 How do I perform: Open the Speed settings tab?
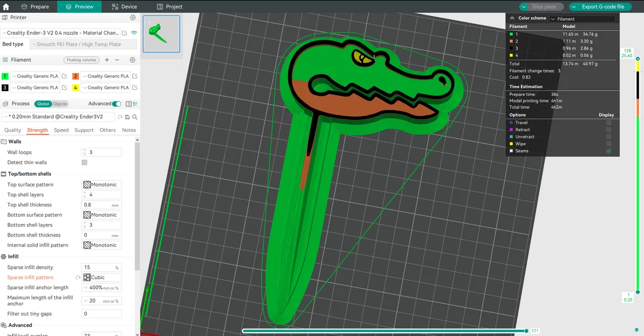[61, 130]
